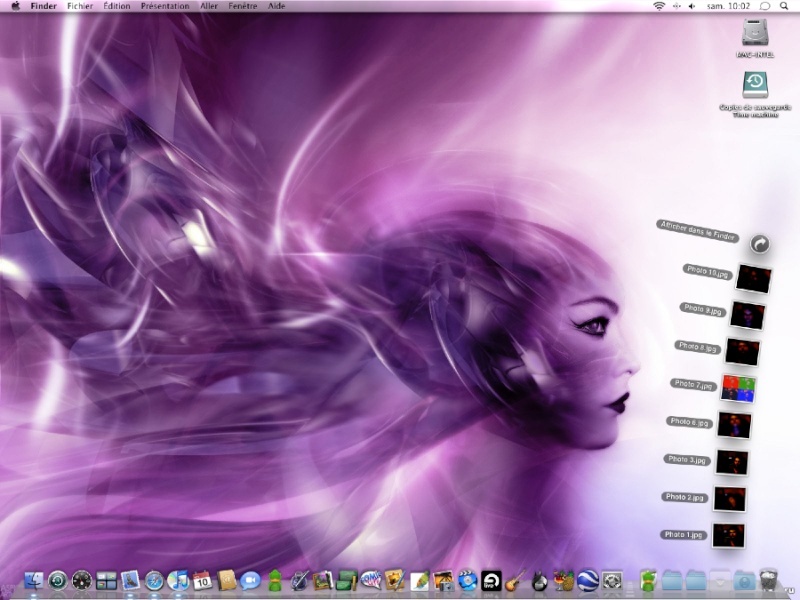Launch iTunes from the Dock
Image resolution: width=800 pixels, height=600 pixels.
tap(179, 581)
